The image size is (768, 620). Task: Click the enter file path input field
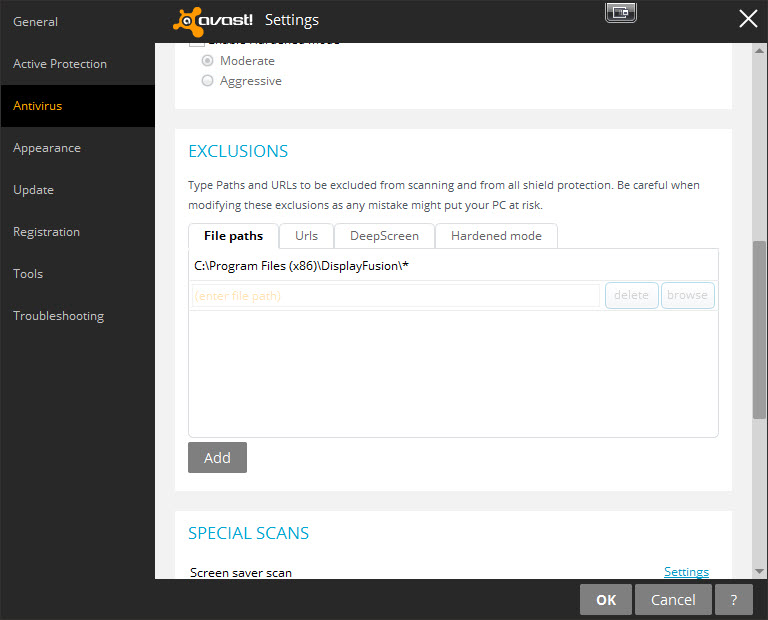pyautogui.click(x=395, y=295)
